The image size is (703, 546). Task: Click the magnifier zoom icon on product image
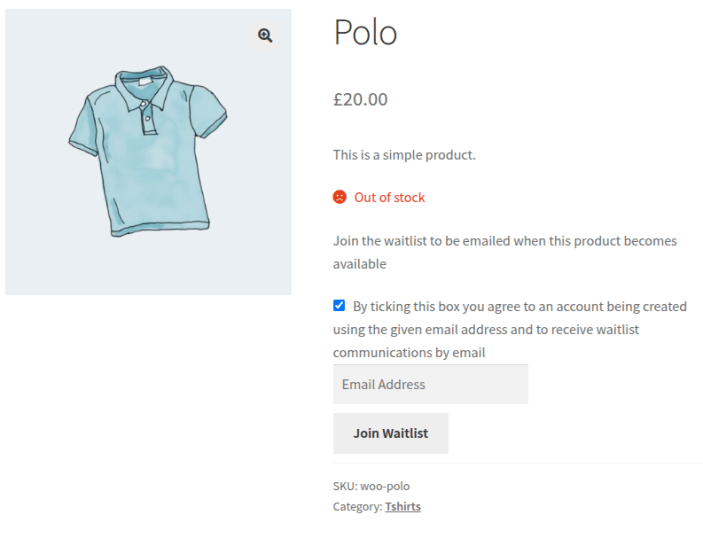(265, 36)
